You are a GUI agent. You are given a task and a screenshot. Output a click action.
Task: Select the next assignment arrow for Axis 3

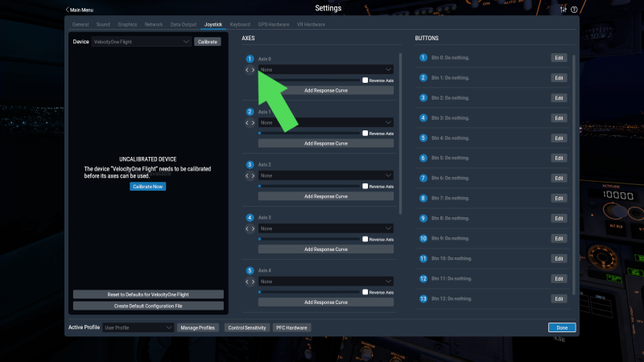(253, 228)
